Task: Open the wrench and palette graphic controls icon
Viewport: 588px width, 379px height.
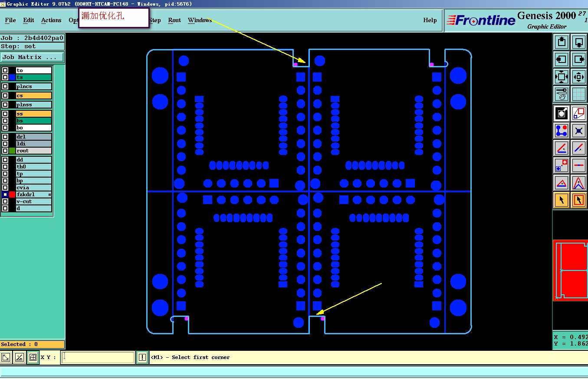Action: [x=562, y=94]
